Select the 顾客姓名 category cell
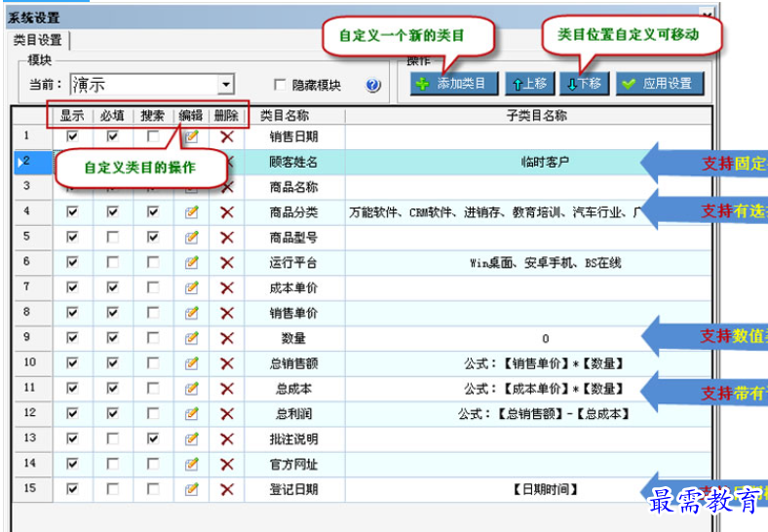768x532 pixels. click(295, 162)
